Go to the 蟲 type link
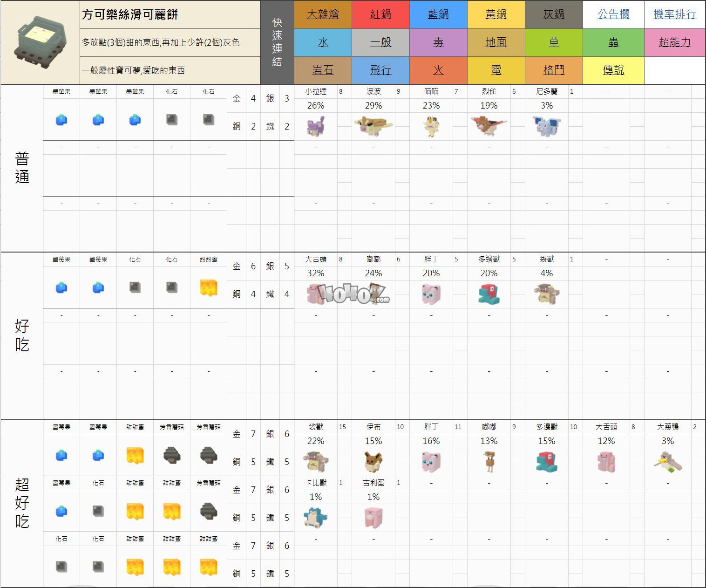Screen dimensions: 706x588 [x=613, y=42]
